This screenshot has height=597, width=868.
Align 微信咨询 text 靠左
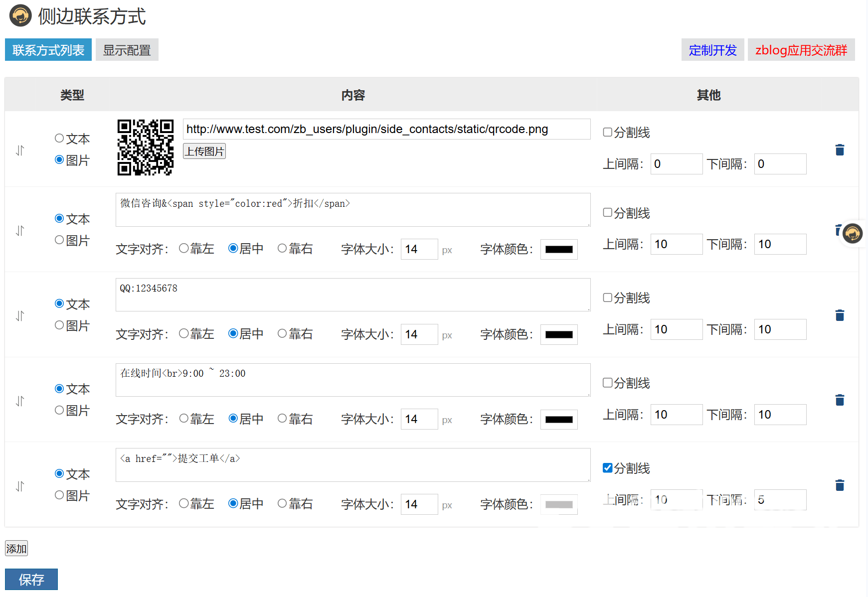(183, 248)
